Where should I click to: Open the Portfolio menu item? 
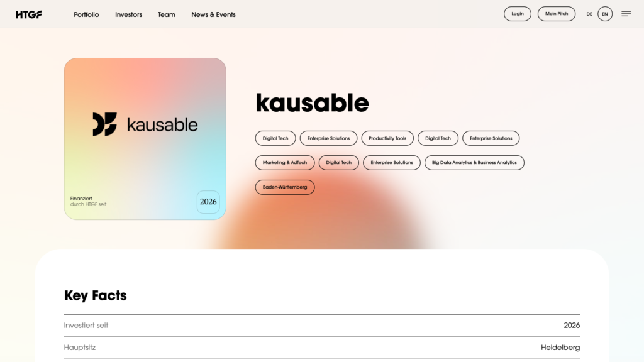86,14
